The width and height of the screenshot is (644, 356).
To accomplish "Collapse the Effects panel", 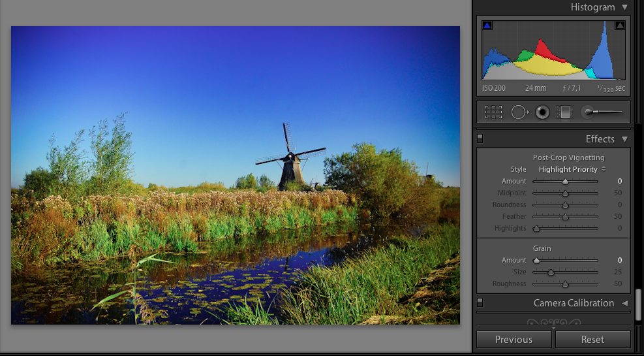I will (624, 139).
